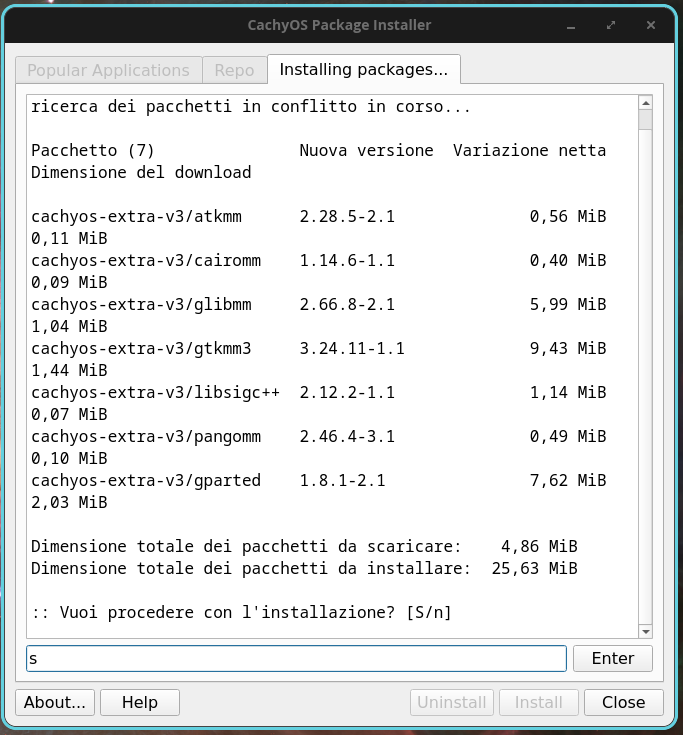Open the Repo tab
Viewport: 683px width, 735px height.
click(x=234, y=70)
